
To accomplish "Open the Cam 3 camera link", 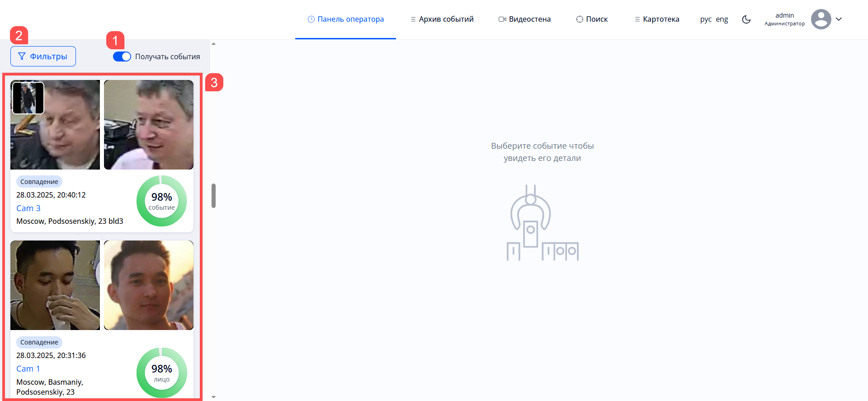I will (x=28, y=208).
